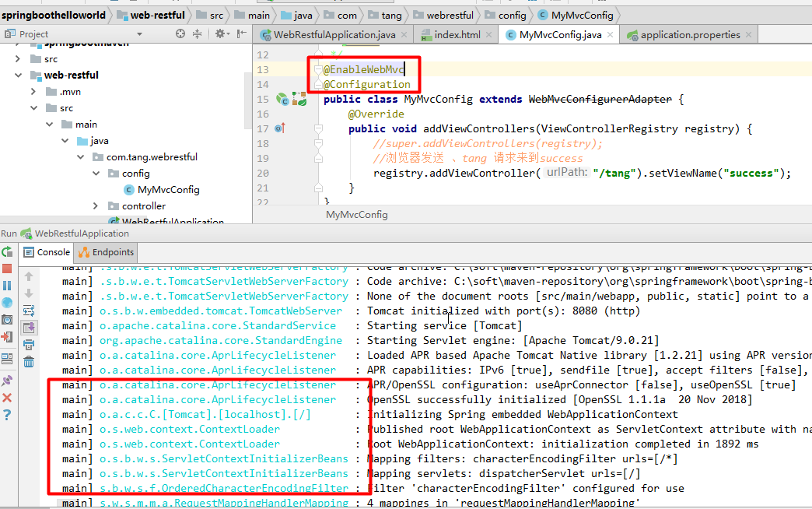Click web-restful breadcrumb in navigation bar
Image resolution: width=812 pixels, height=509 pixels.
point(151,15)
